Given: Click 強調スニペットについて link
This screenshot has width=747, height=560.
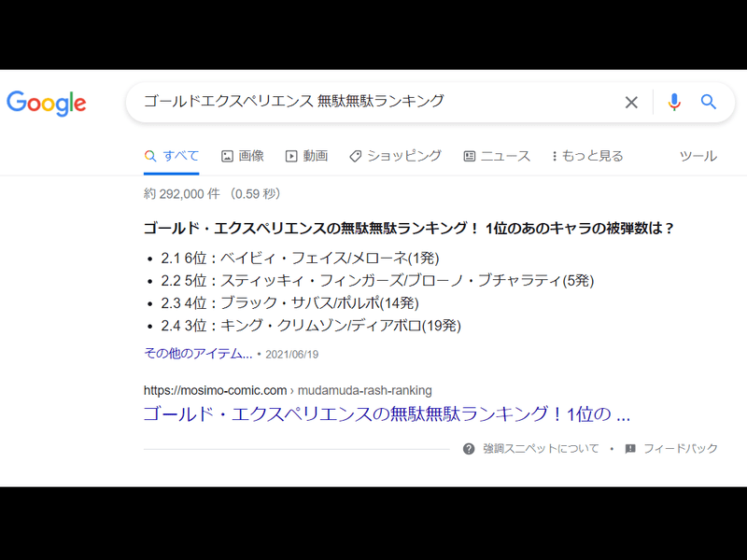Looking at the screenshot, I should pyautogui.click(x=541, y=449).
